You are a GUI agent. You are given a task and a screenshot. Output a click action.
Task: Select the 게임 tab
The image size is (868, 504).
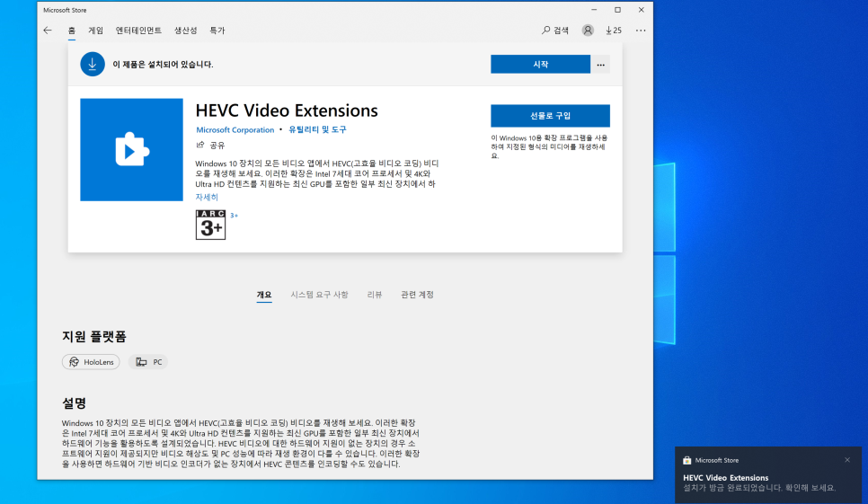(96, 31)
